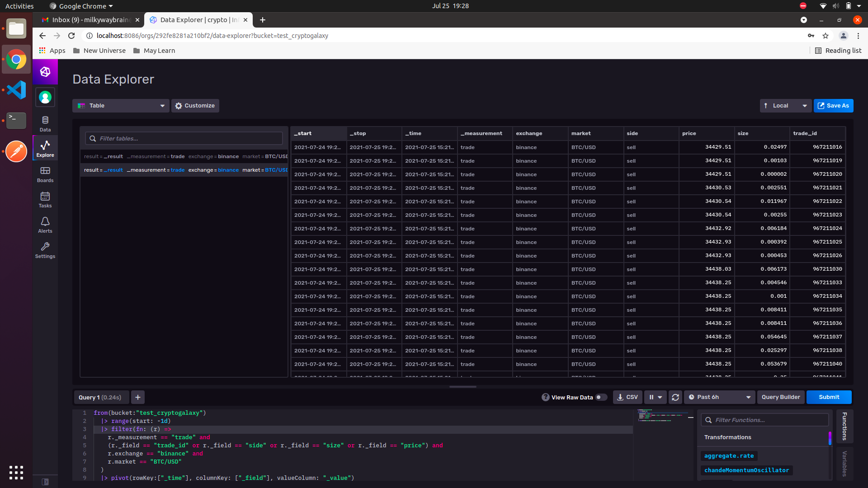The width and height of the screenshot is (868, 488).
Task: Open Settings wrench icon in sidebar
Action: [x=45, y=250]
